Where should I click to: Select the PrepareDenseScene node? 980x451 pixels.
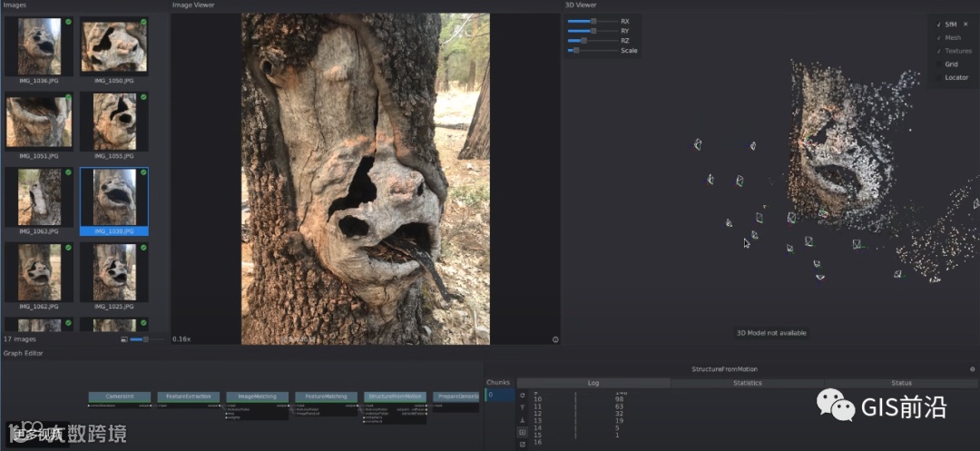456,397
